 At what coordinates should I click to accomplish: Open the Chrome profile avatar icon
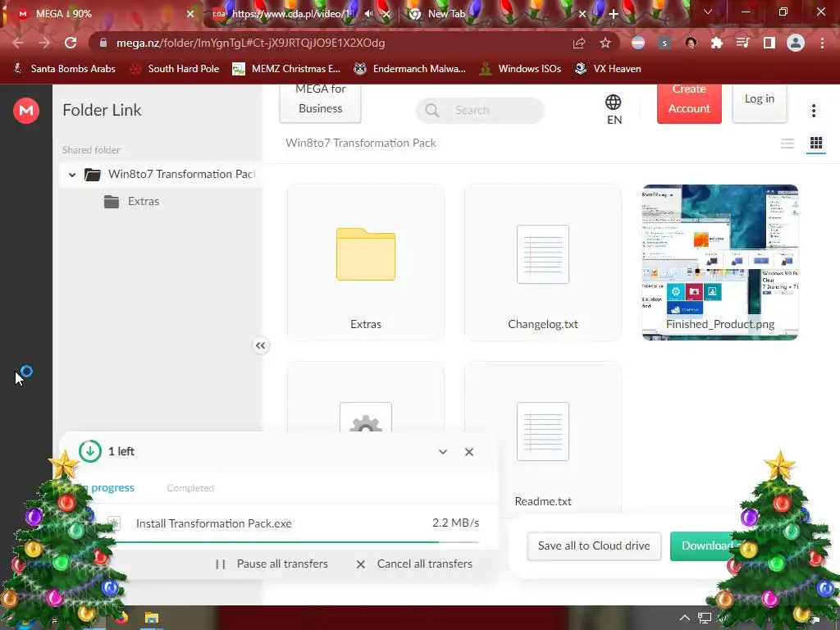click(796, 43)
